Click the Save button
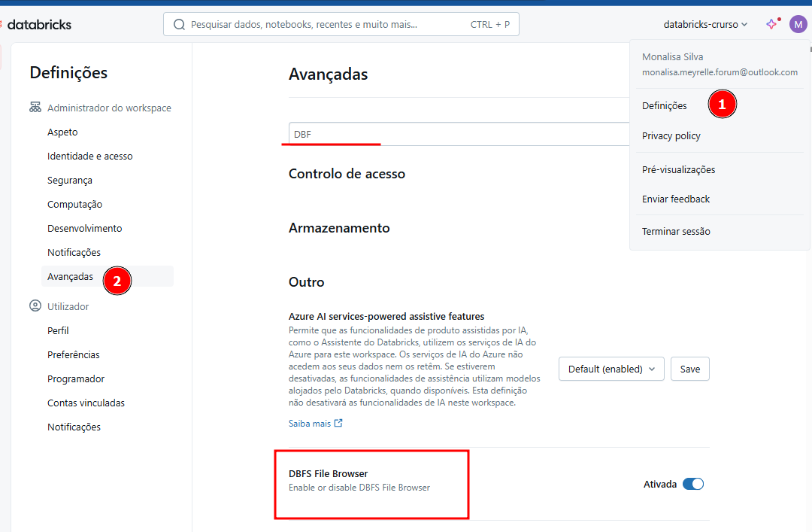The width and height of the screenshot is (812, 532). tap(689, 369)
